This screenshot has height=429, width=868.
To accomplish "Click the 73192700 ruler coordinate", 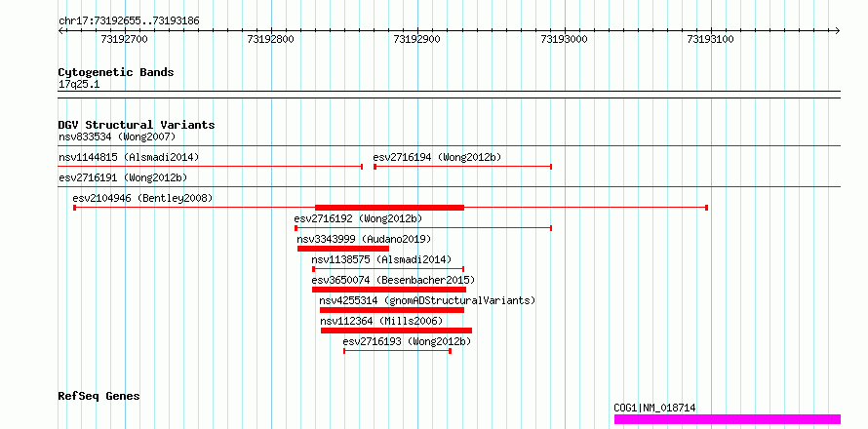I will [124, 40].
